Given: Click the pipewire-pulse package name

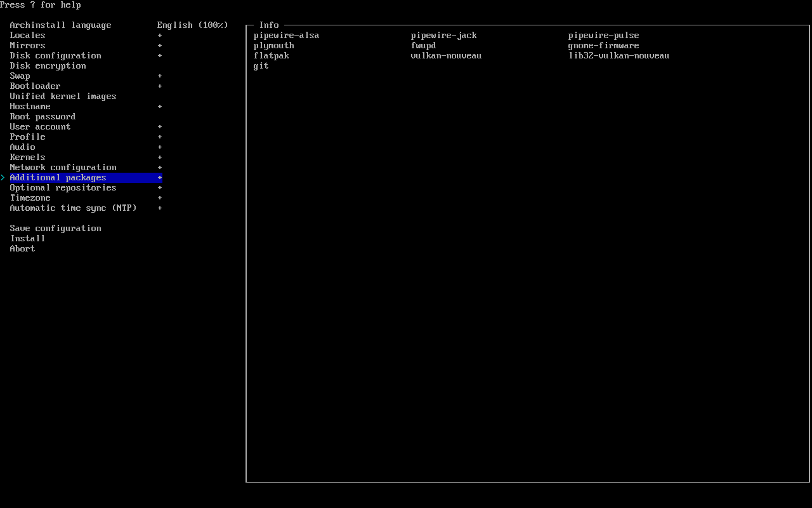Looking at the screenshot, I should coord(603,36).
